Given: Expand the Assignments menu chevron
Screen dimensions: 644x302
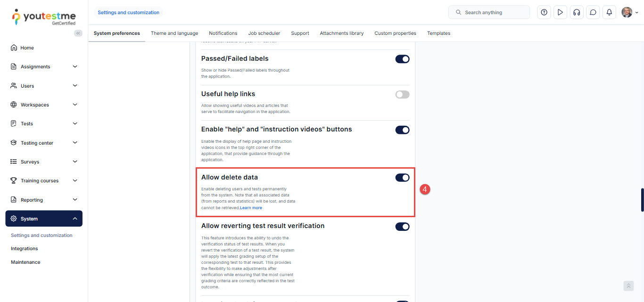Looking at the screenshot, I should point(75,66).
